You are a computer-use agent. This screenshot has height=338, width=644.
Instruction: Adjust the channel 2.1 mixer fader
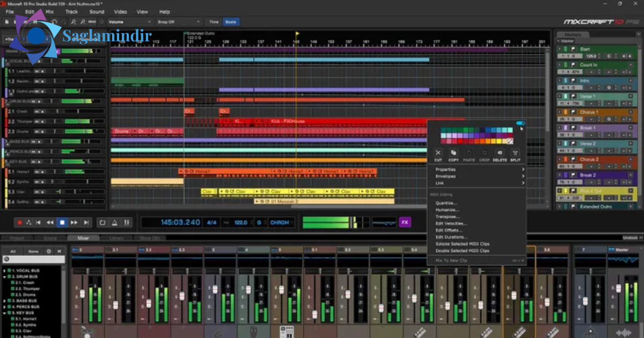(x=115, y=305)
